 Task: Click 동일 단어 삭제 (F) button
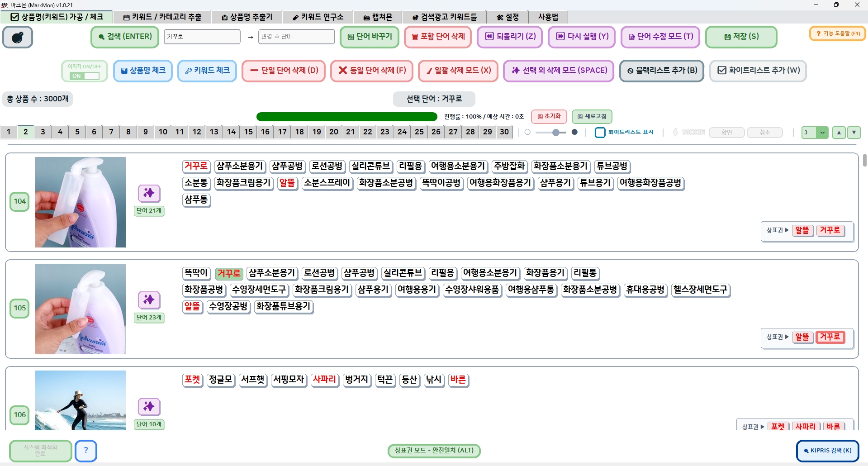pyautogui.click(x=372, y=71)
